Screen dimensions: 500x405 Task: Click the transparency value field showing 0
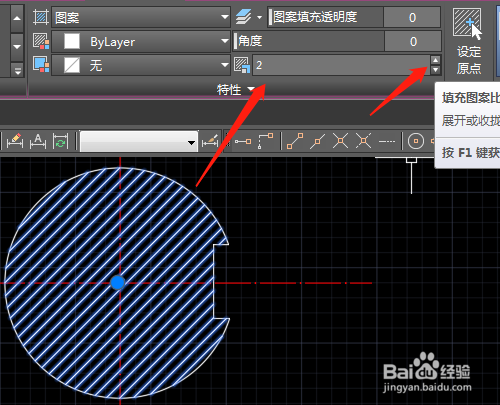coord(412,17)
